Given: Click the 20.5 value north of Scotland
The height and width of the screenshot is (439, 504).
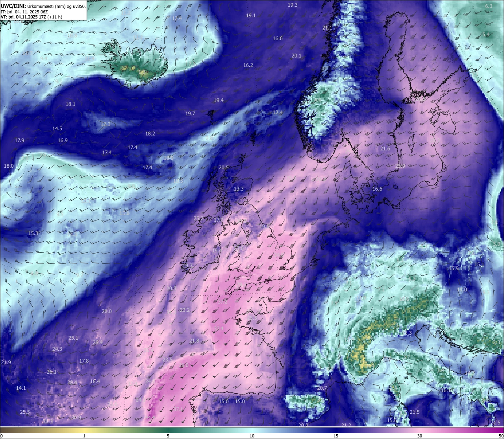Looking at the screenshot, I should [224, 167].
